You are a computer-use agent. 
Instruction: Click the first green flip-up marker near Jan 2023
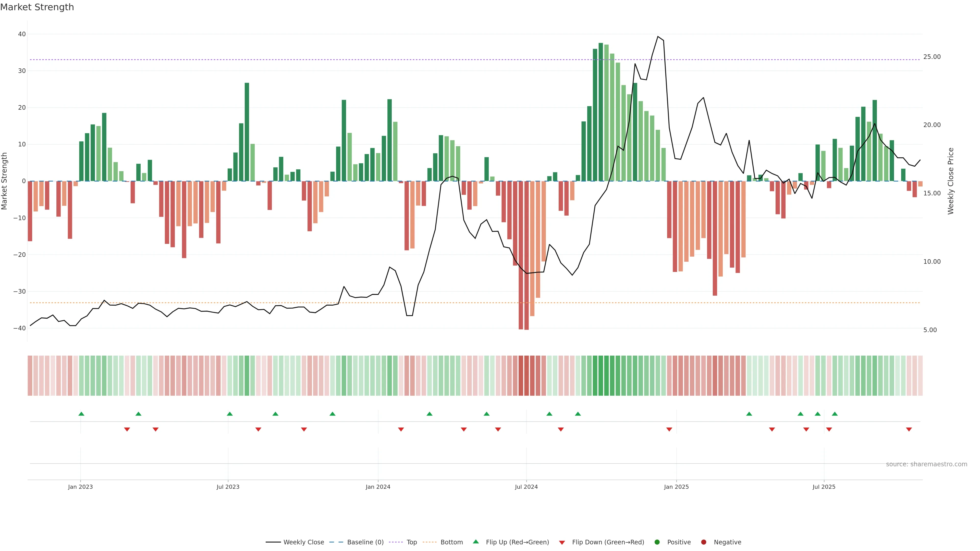81,414
